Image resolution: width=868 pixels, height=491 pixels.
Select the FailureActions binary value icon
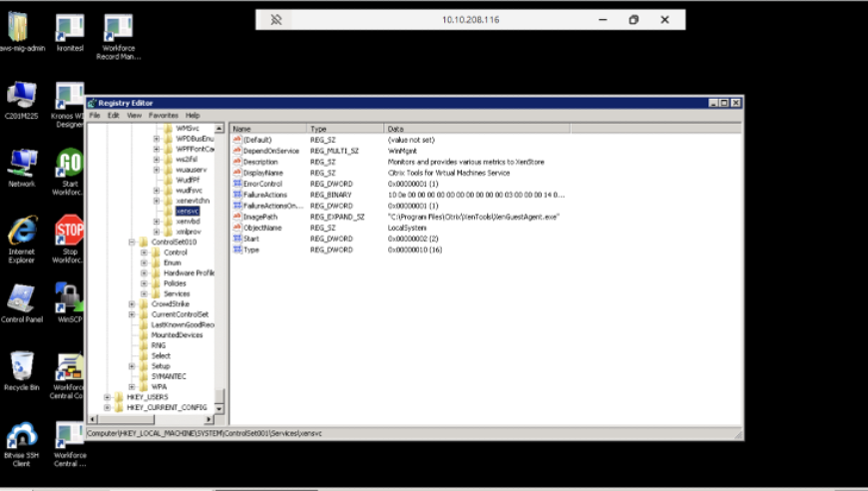pyautogui.click(x=237, y=195)
